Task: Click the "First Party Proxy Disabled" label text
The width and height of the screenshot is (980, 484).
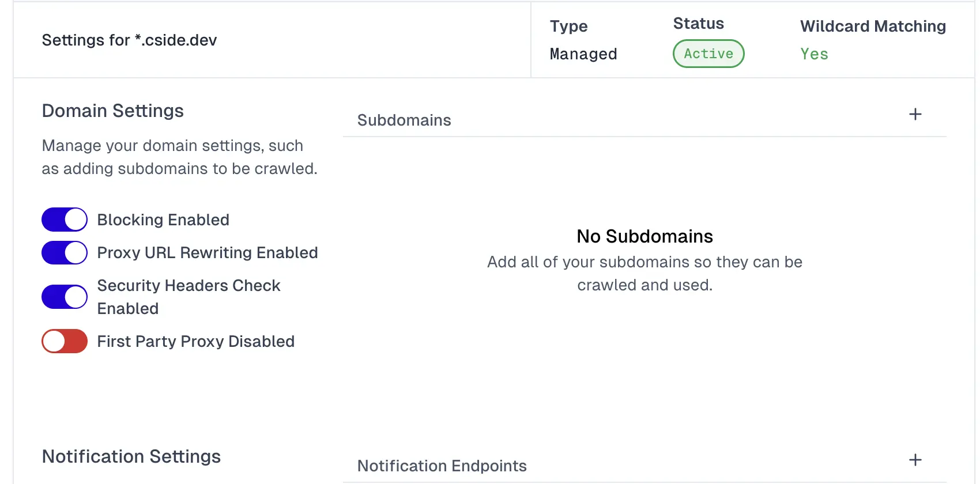Action: point(195,341)
